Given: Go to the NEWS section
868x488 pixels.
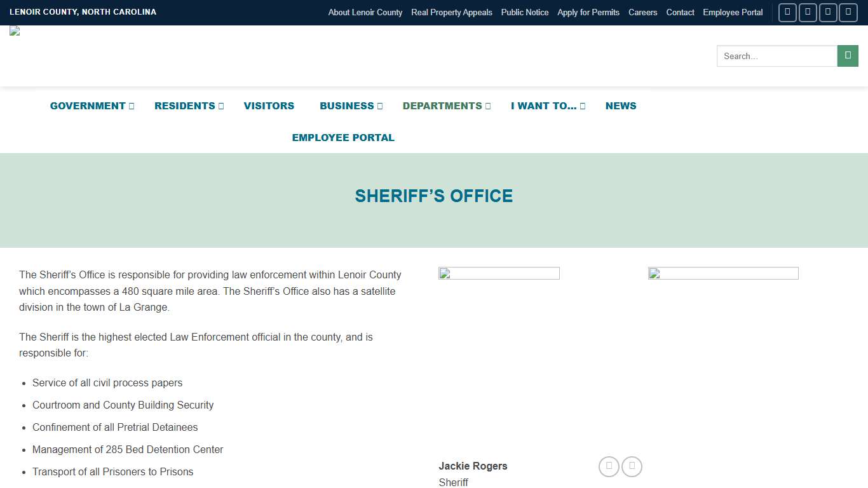Looking at the screenshot, I should click(621, 105).
